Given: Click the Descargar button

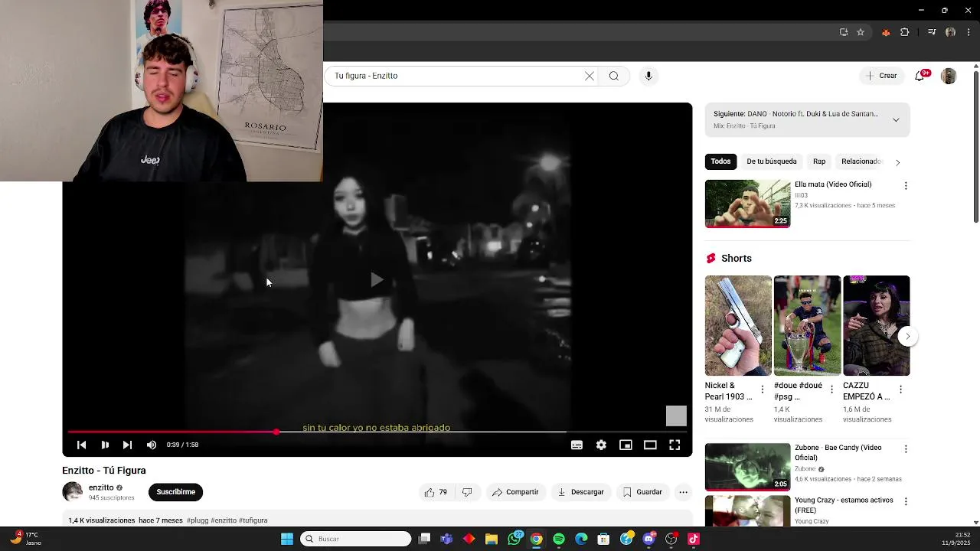Looking at the screenshot, I should point(580,492).
